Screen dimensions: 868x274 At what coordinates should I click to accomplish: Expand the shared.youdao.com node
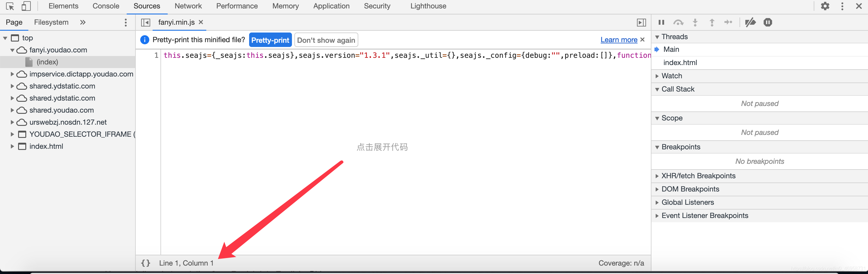(12, 110)
